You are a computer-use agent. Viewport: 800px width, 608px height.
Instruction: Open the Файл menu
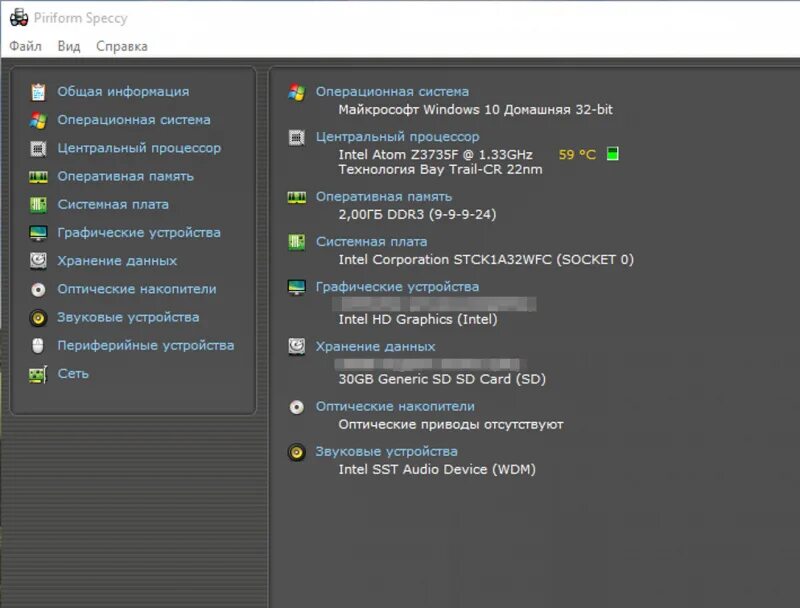[26, 46]
